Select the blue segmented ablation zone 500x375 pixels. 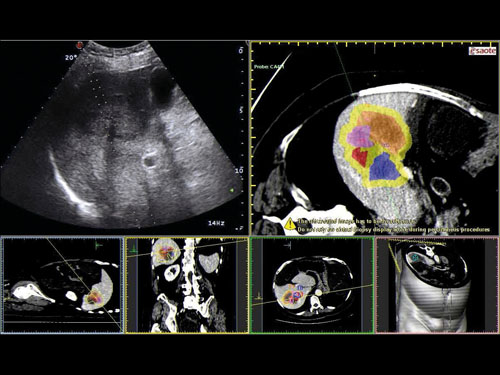point(384,168)
